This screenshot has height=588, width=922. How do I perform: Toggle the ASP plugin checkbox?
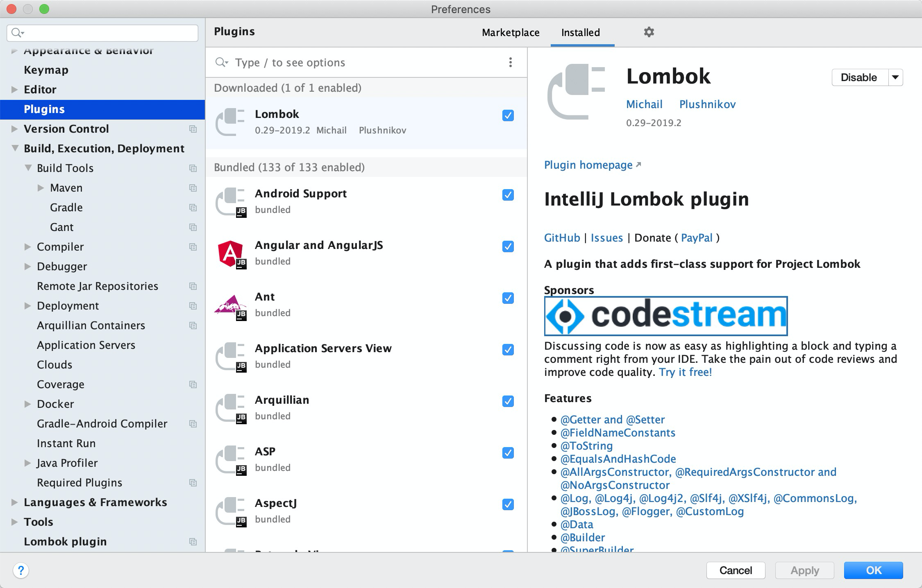pos(508,453)
